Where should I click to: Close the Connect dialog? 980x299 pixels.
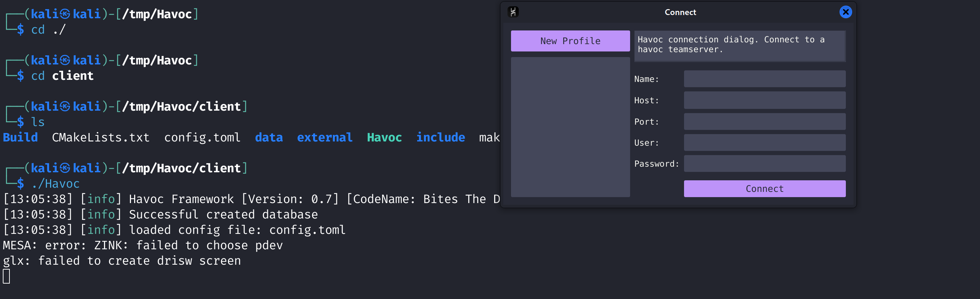coord(845,12)
